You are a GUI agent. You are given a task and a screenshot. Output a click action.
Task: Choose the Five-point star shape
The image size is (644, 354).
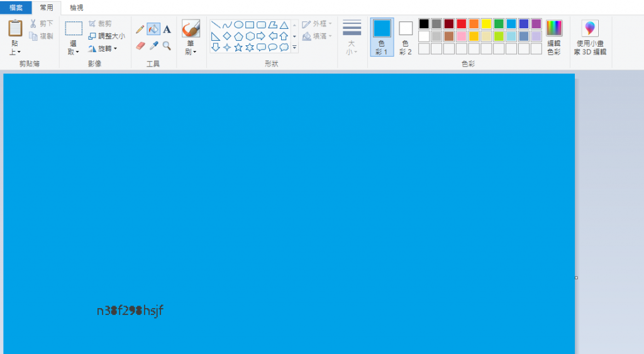click(x=238, y=47)
